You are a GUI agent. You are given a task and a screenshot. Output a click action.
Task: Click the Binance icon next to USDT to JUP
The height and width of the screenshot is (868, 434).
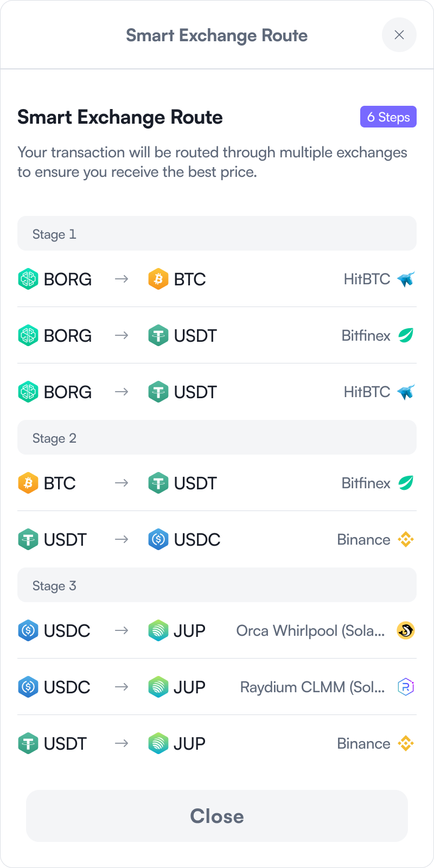[405, 743]
